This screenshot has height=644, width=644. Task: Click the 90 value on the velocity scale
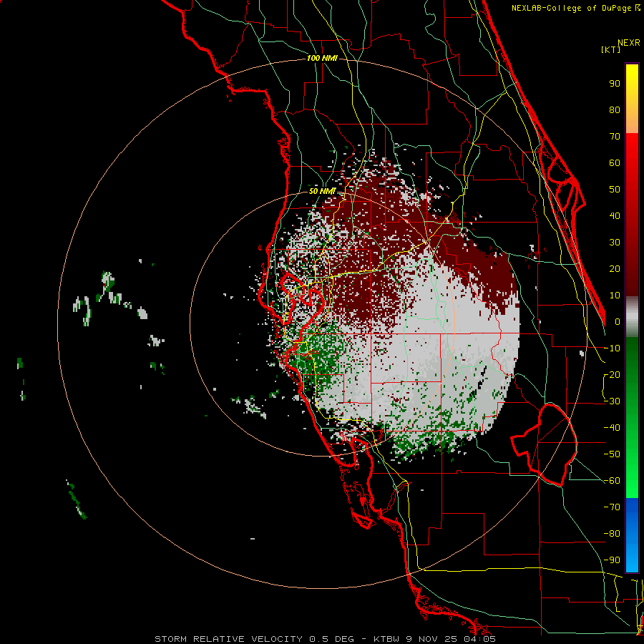(615, 84)
